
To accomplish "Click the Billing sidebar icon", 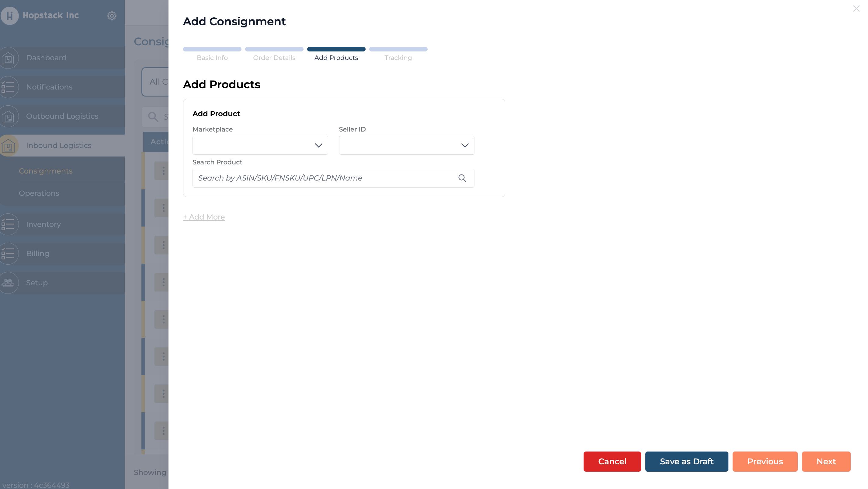I will click(x=8, y=254).
